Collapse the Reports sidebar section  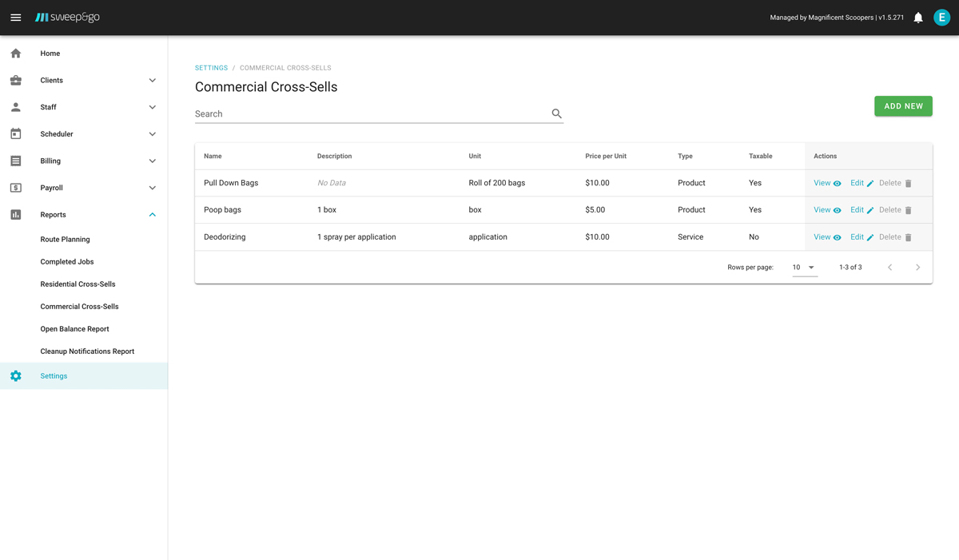(x=152, y=215)
